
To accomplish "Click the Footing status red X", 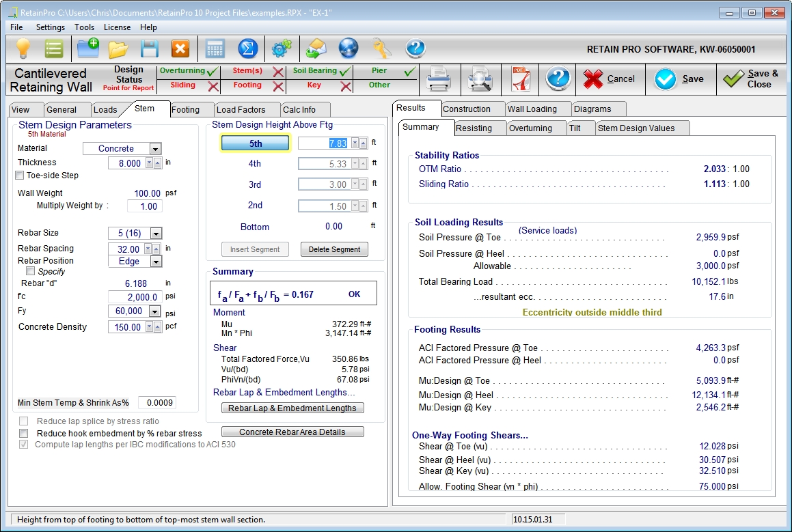I will [278, 86].
